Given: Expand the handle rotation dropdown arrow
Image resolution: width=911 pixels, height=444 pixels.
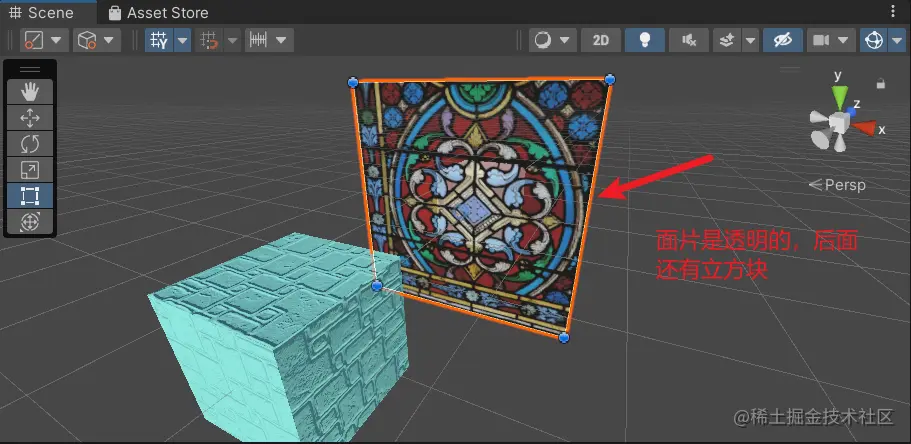Looking at the screenshot, I should coord(110,40).
